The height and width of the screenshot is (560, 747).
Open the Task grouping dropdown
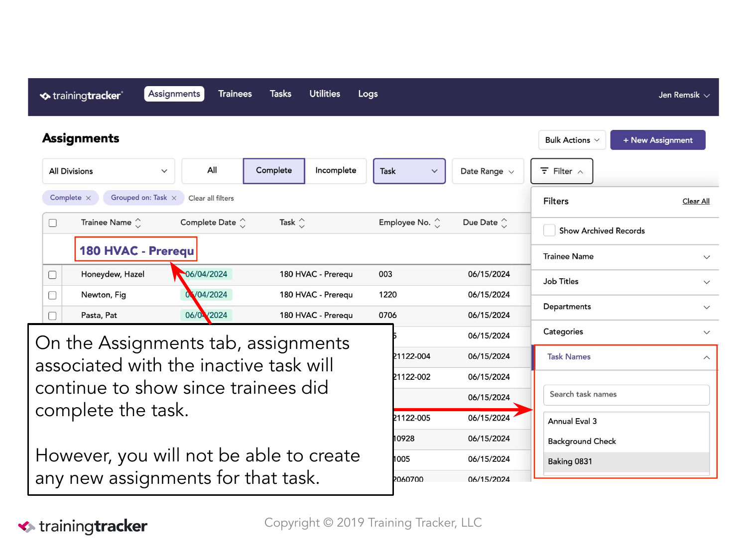[x=409, y=171]
